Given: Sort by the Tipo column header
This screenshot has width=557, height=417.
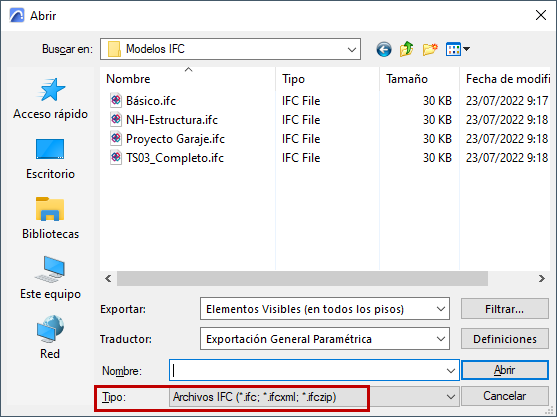Looking at the screenshot, I should (x=327, y=79).
